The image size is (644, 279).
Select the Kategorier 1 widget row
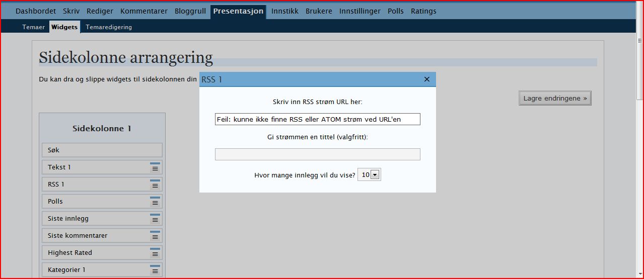click(102, 270)
